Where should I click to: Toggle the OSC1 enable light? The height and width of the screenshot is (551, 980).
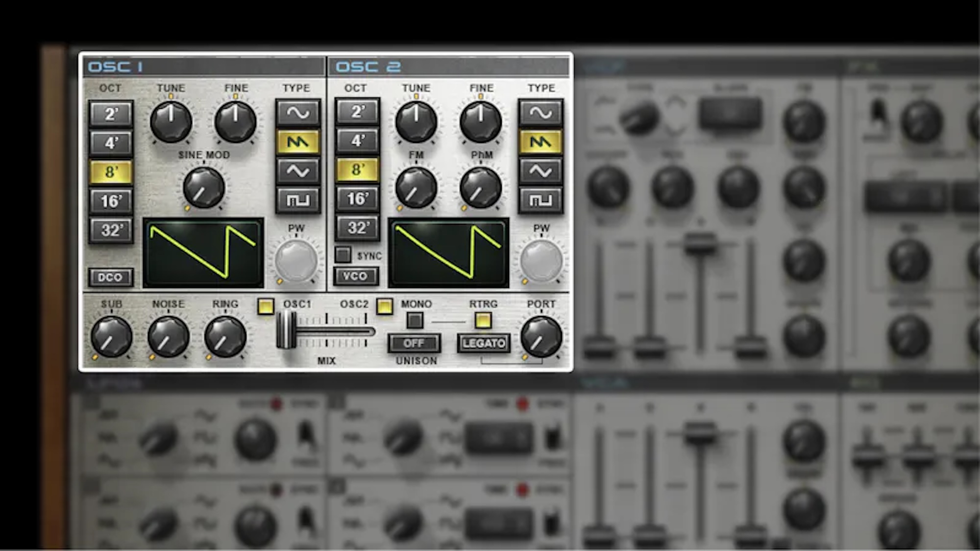click(266, 306)
